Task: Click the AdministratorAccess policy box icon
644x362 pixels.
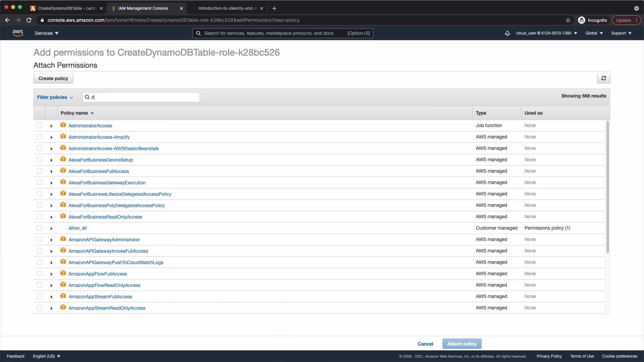Action: (63, 125)
